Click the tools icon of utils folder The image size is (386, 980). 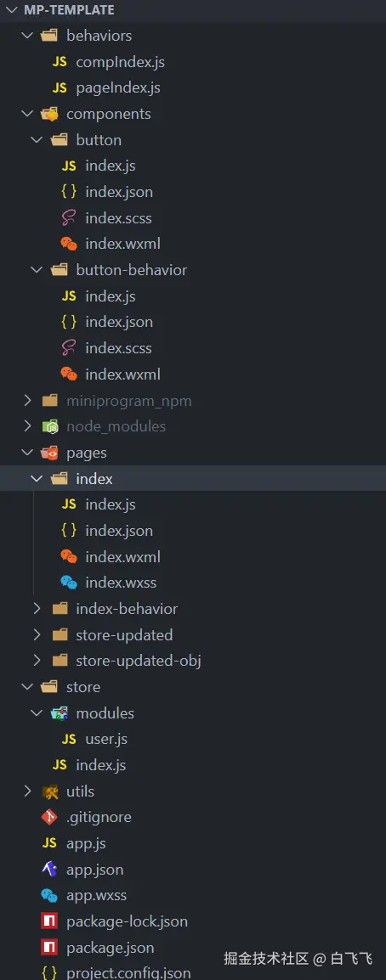[49, 791]
